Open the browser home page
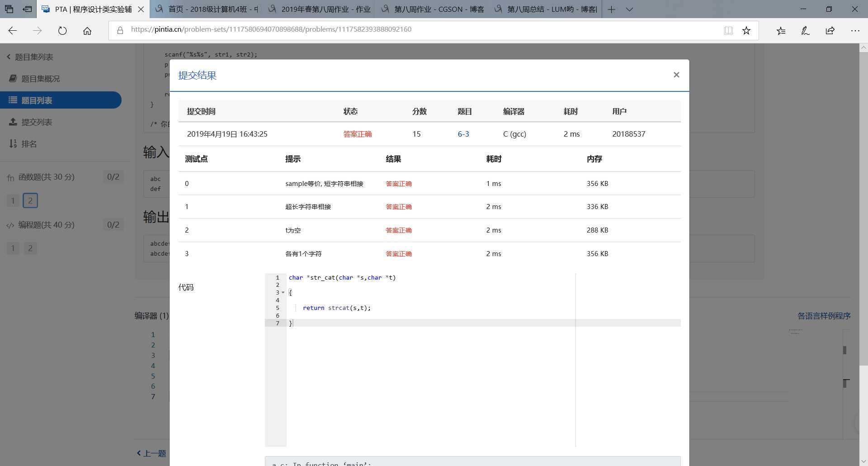 pyautogui.click(x=87, y=30)
